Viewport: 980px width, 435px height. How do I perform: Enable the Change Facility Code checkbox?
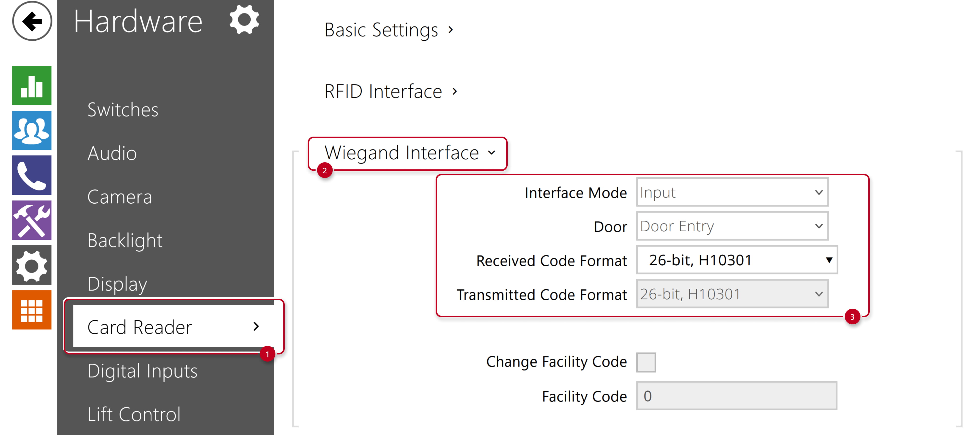click(x=646, y=362)
